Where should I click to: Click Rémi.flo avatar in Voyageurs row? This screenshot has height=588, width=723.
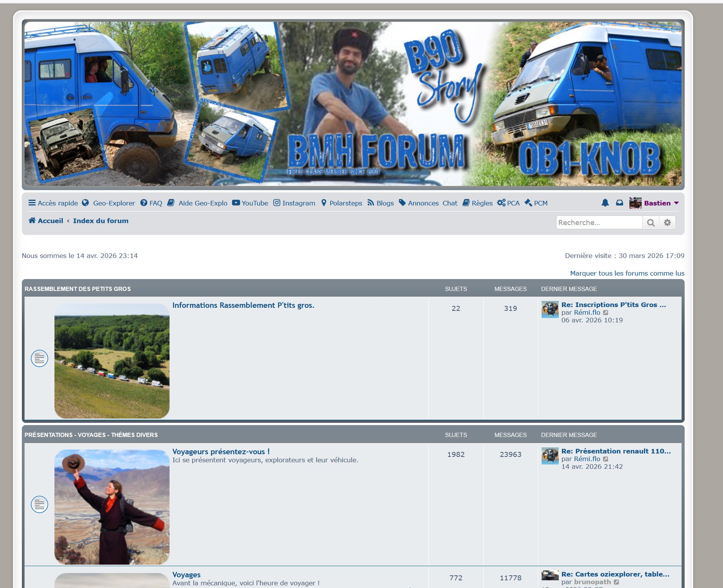pos(550,456)
